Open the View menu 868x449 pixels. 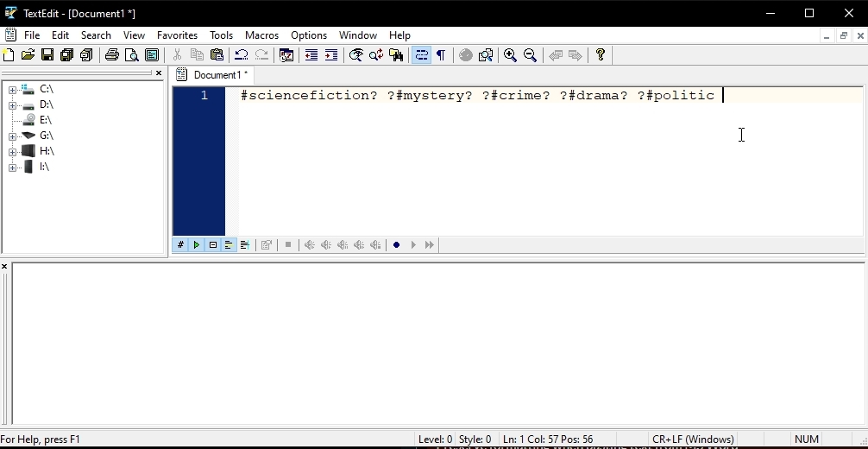coord(134,35)
